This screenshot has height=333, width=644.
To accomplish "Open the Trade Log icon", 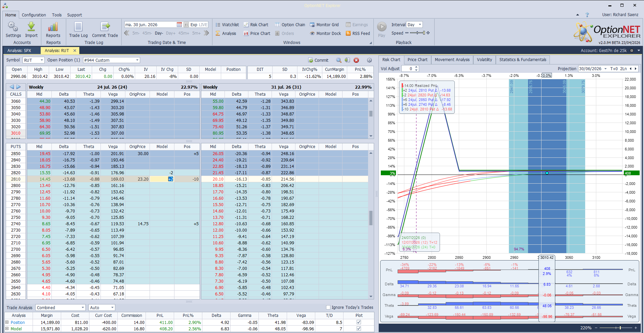I will [78, 27].
